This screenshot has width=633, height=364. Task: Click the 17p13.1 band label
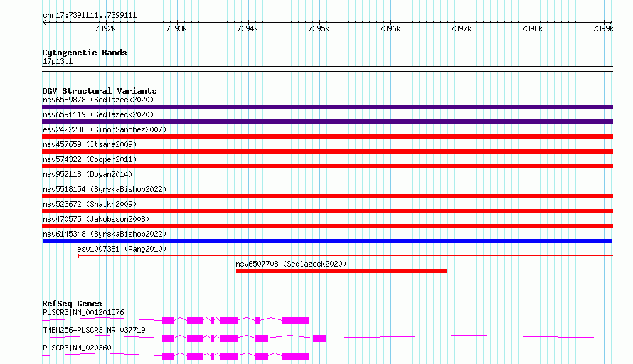[x=58, y=61]
